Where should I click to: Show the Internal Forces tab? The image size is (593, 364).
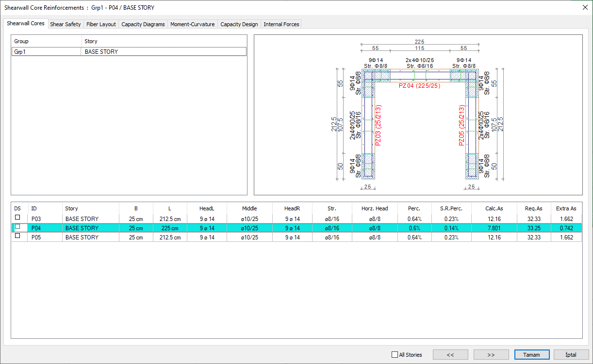point(281,24)
